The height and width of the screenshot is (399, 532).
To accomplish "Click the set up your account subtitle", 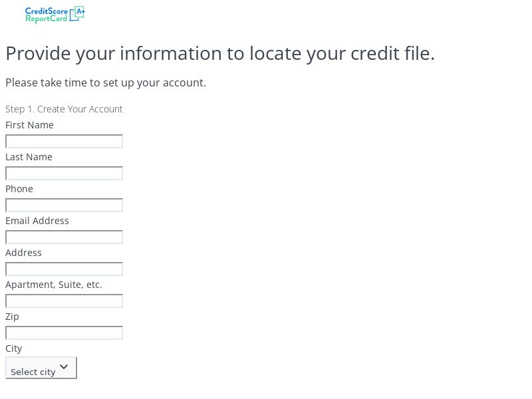I will pyautogui.click(x=106, y=82).
